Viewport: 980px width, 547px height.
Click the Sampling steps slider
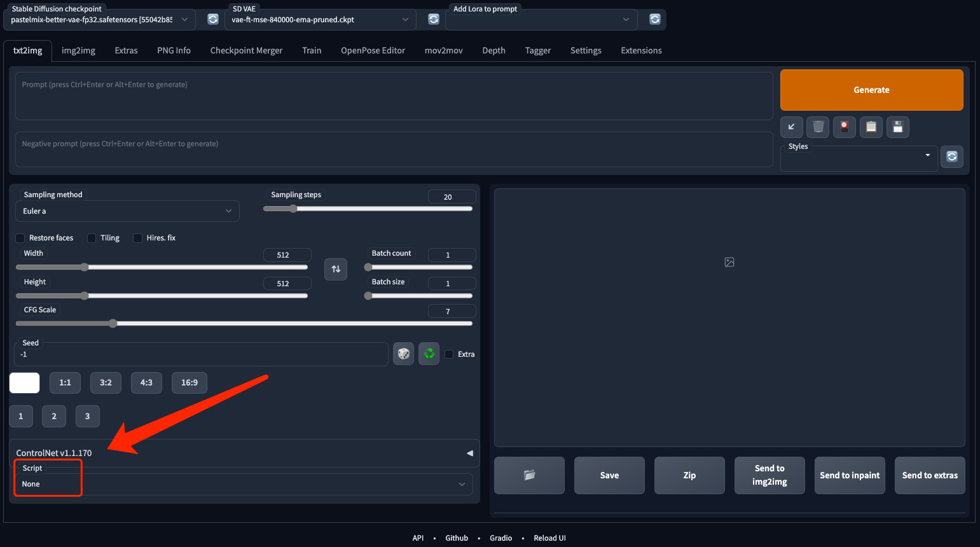[368, 209]
